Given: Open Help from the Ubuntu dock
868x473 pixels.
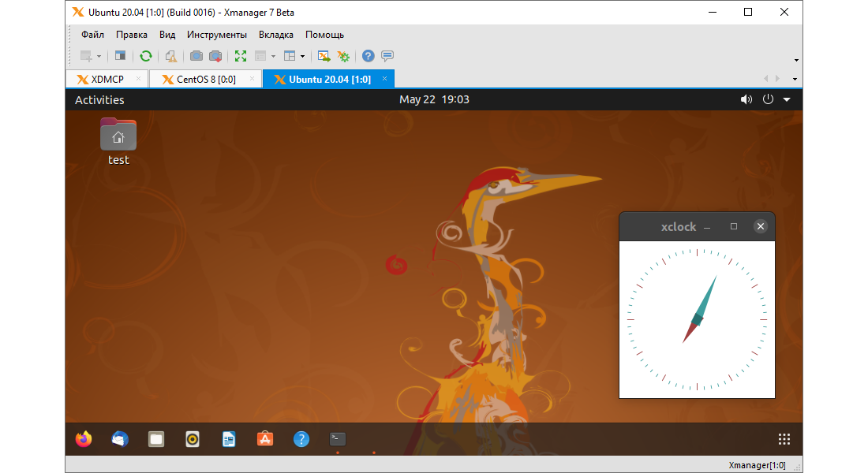Looking at the screenshot, I should (x=301, y=439).
